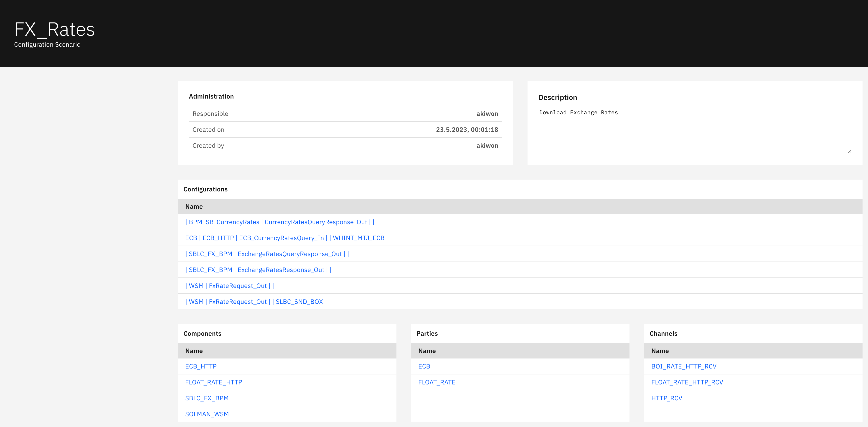Viewport: 868px width, 427px height.
Task: Click the description textarea resize handle
Action: click(850, 151)
